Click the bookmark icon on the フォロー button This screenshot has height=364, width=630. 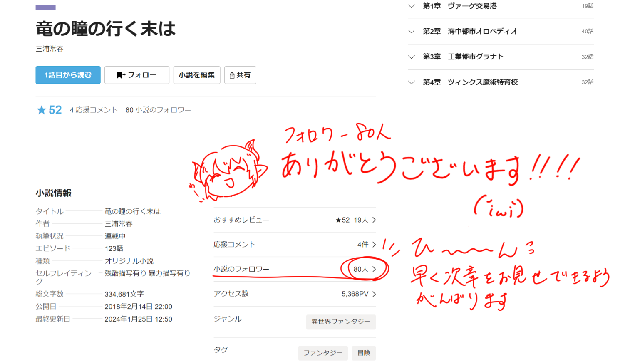click(119, 75)
